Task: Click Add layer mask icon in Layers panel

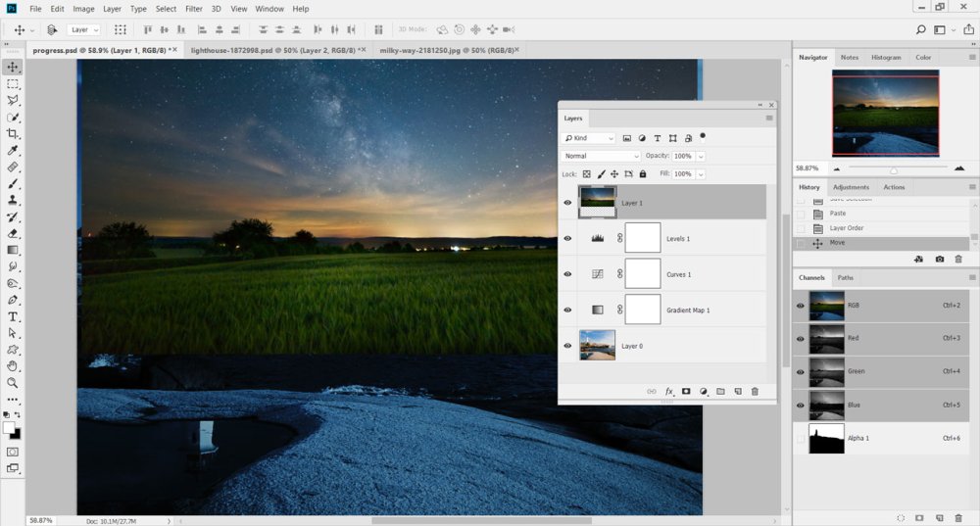Action: [686, 391]
